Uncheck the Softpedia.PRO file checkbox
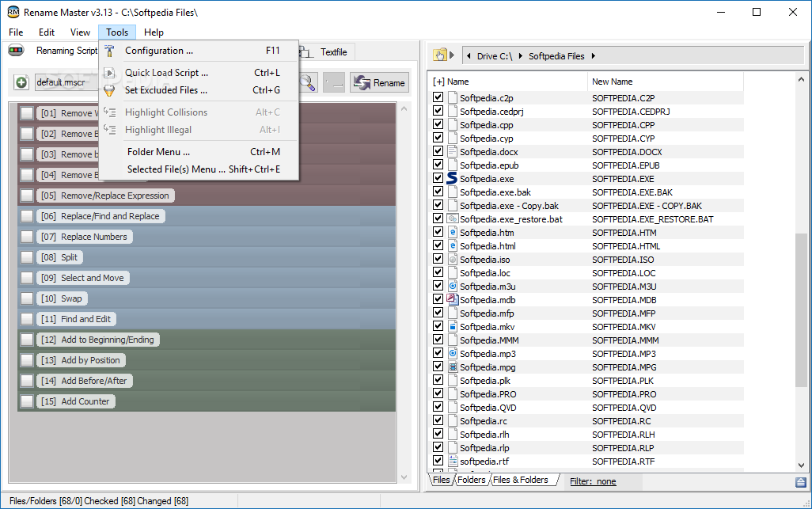The height and width of the screenshot is (509, 812). click(438, 393)
